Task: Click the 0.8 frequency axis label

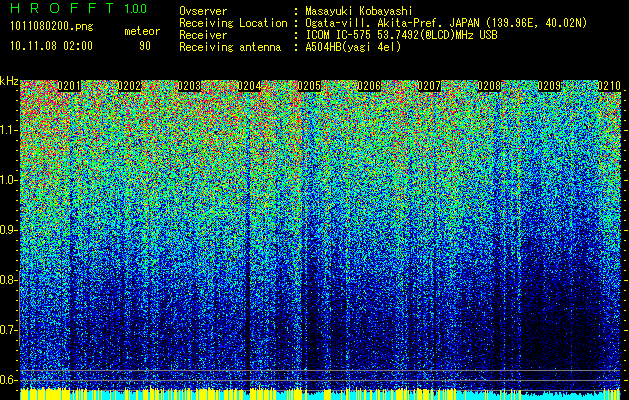Action: [8, 280]
